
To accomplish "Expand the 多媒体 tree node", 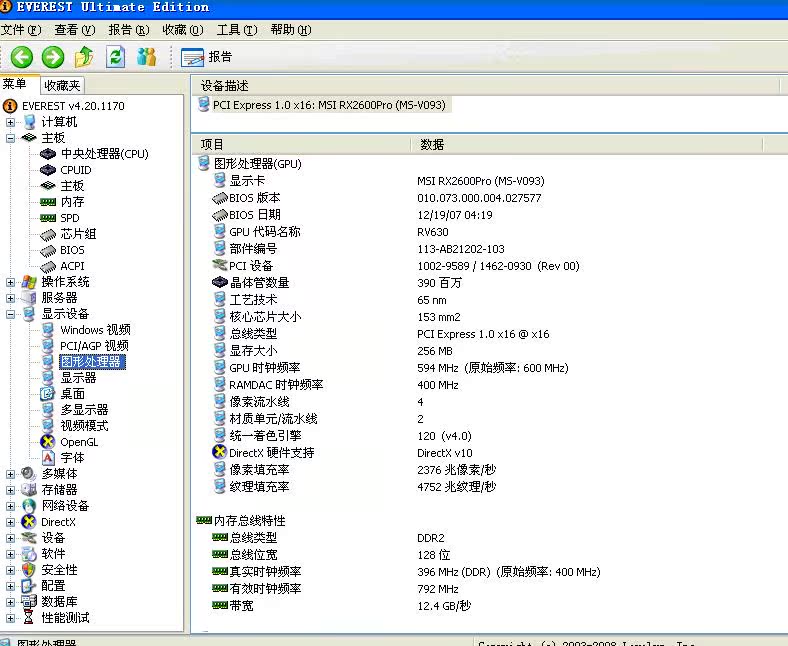I will 11,474.
